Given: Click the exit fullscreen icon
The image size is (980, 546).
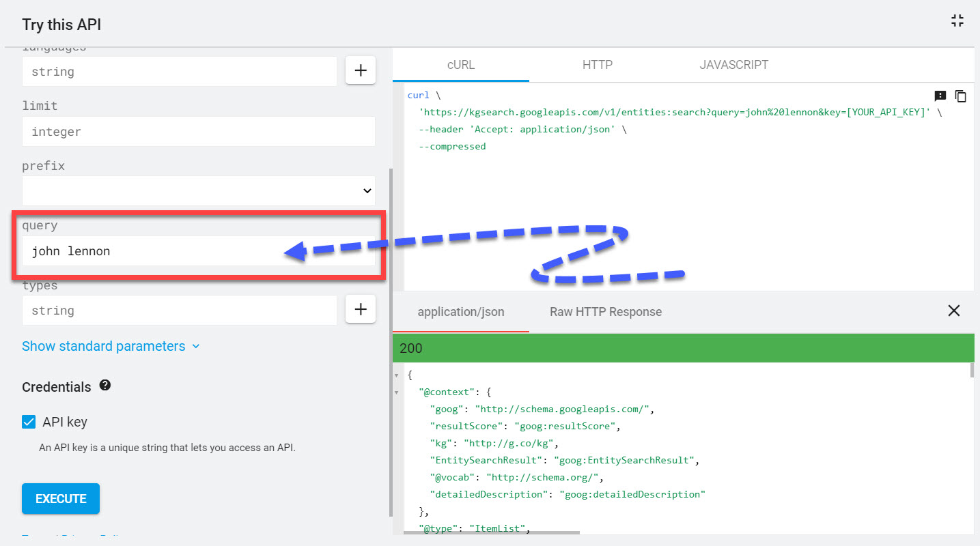Looking at the screenshot, I should click(957, 20).
